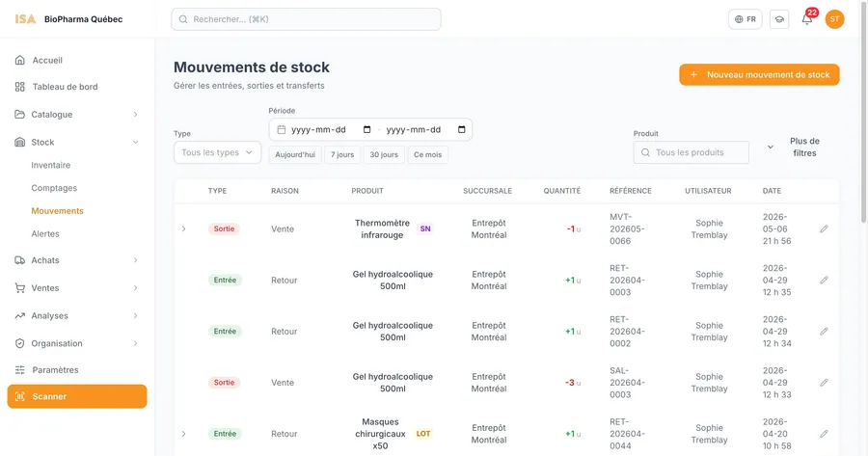This screenshot has height=456, width=868.
Task: Click the Catalogue folder icon
Action: click(20, 114)
